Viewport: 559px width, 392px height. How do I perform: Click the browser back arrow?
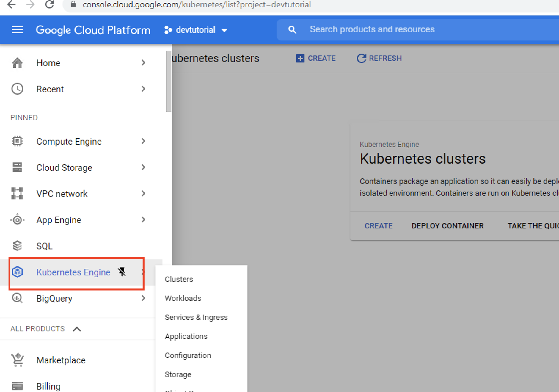tap(11, 4)
